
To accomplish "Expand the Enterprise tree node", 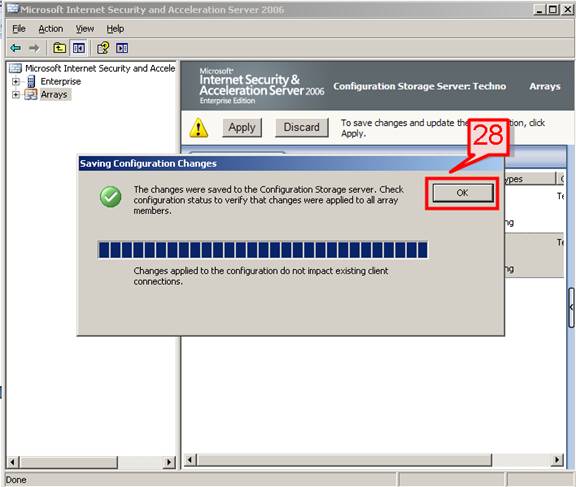I will 15,82.
